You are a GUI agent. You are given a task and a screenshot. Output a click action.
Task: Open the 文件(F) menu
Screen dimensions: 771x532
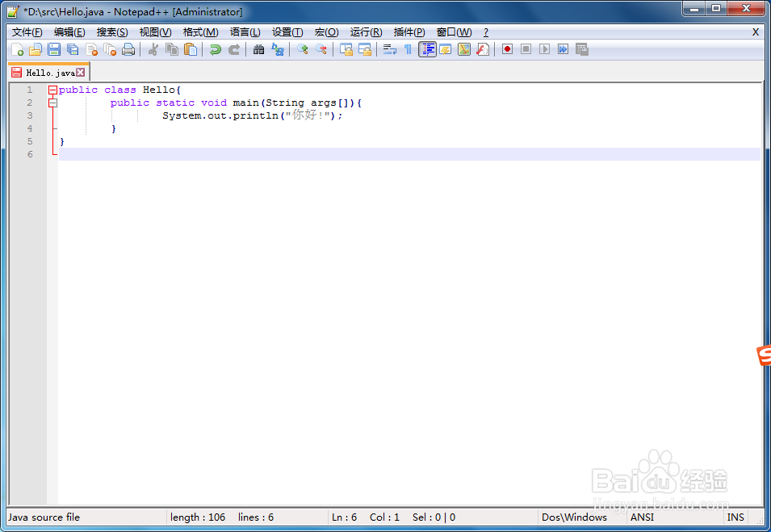click(27, 32)
